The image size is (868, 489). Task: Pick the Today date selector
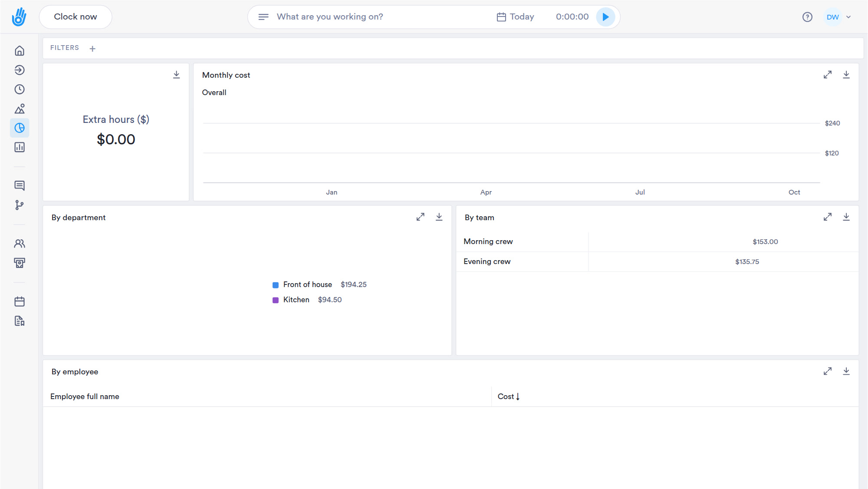click(516, 17)
